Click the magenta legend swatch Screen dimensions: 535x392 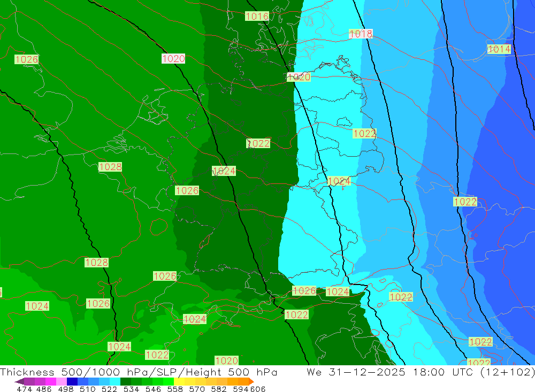point(50,381)
